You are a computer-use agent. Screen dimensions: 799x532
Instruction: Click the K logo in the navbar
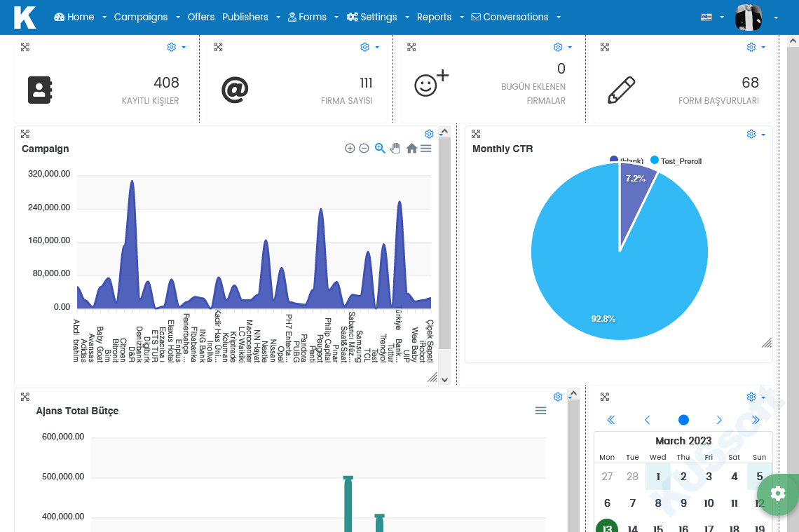pos(25,18)
